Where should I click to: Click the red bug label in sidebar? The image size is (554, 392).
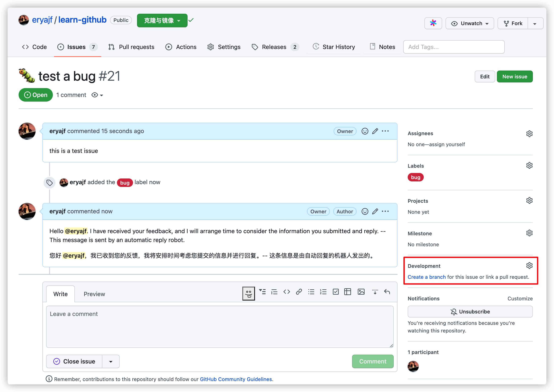(x=415, y=177)
